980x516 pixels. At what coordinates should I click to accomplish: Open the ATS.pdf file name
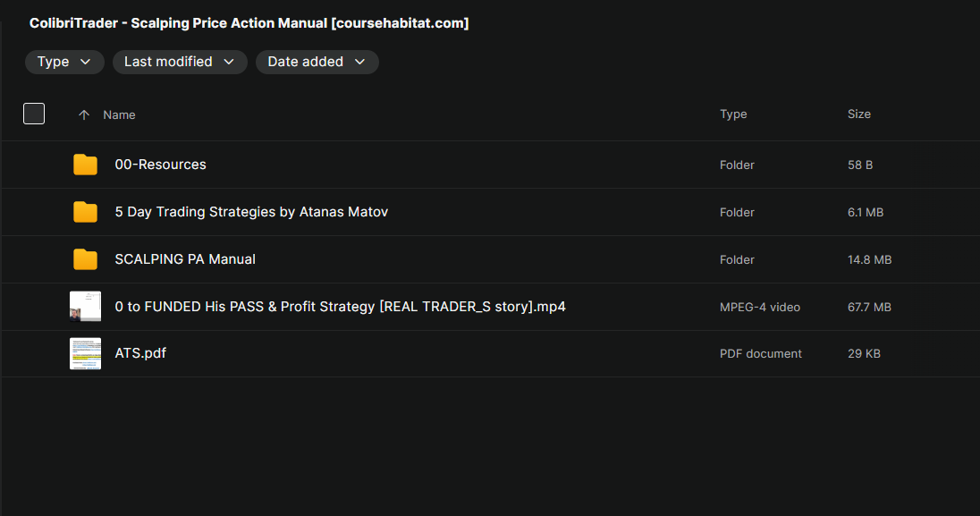tap(140, 353)
